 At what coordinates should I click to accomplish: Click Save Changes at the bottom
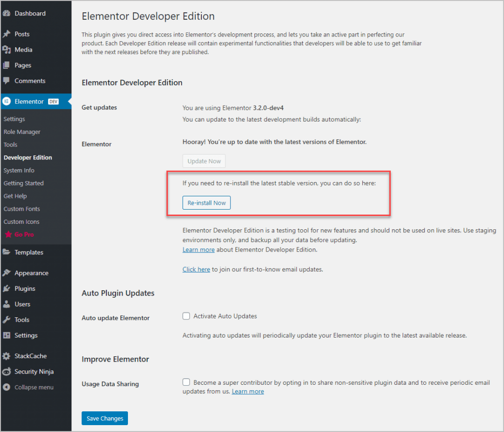click(x=104, y=418)
